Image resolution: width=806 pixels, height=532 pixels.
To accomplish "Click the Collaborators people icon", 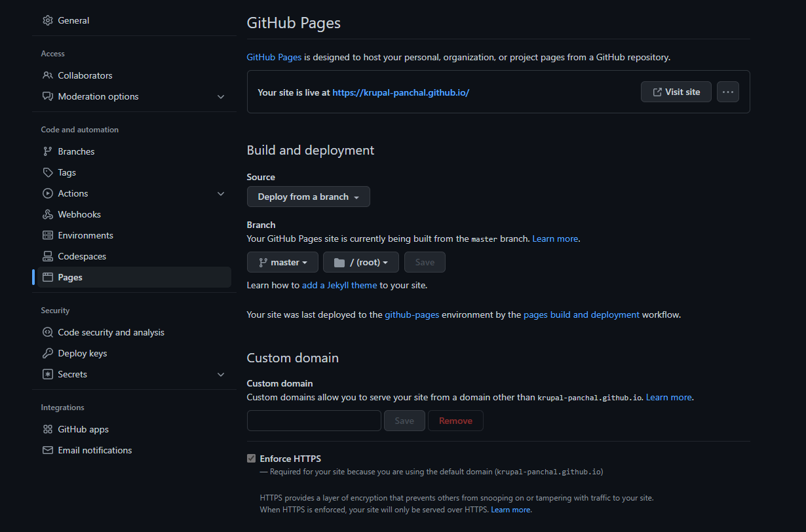I will (x=48, y=75).
